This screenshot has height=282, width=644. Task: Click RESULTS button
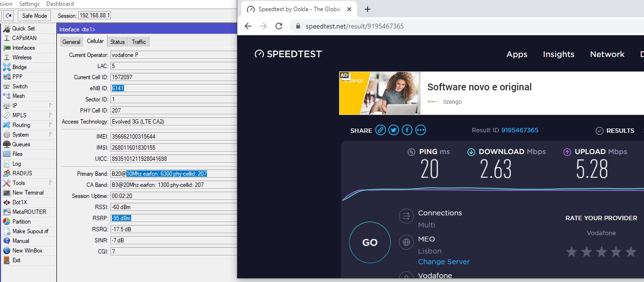click(x=615, y=131)
